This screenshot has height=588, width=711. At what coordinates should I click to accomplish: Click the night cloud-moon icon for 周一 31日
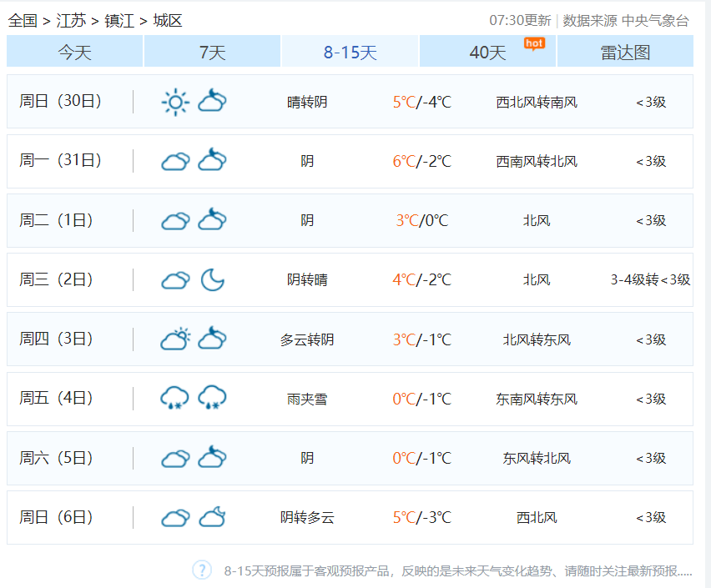212,159
